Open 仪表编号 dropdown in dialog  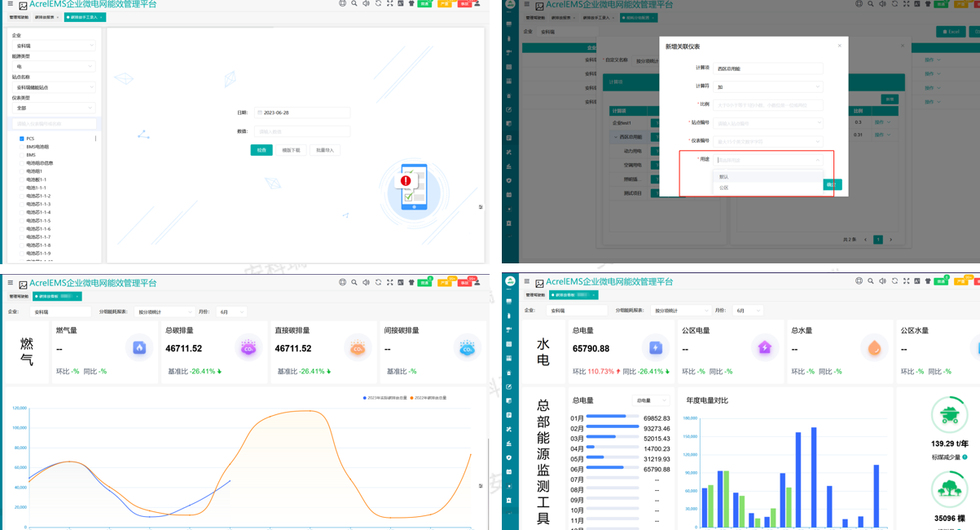pyautogui.click(x=768, y=142)
